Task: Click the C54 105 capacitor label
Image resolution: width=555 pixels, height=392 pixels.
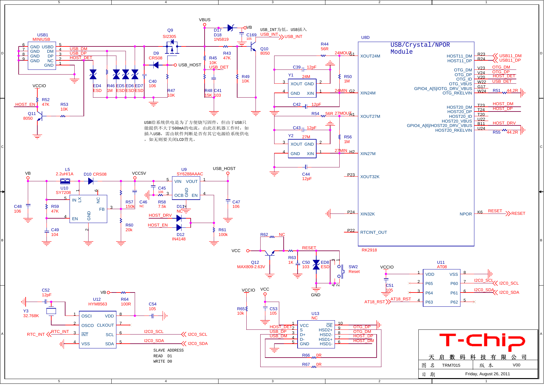Action: click(152, 306)
